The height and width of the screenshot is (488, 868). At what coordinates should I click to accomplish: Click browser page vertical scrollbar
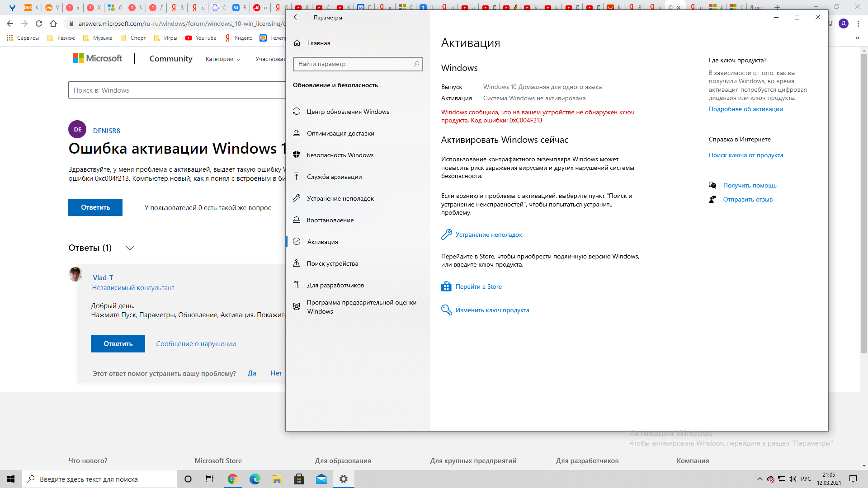click(x=864, y=203)
